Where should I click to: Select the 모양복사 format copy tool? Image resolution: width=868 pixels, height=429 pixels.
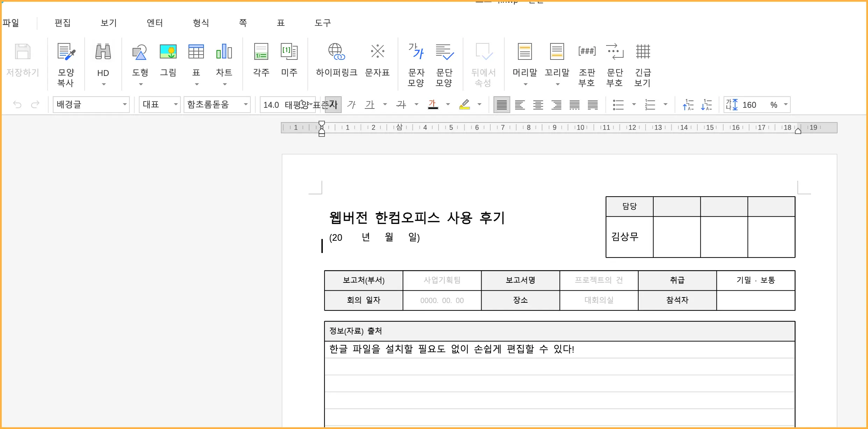point(65,64)
